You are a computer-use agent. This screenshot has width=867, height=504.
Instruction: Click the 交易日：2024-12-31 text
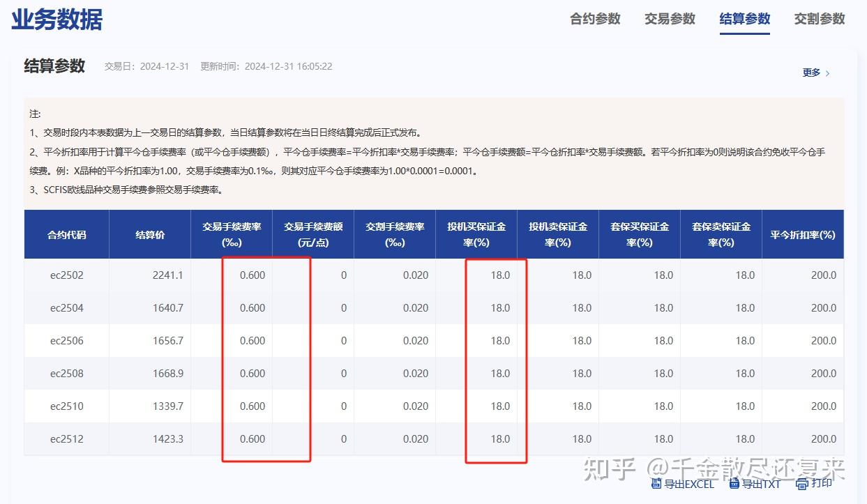coord(146,67)
